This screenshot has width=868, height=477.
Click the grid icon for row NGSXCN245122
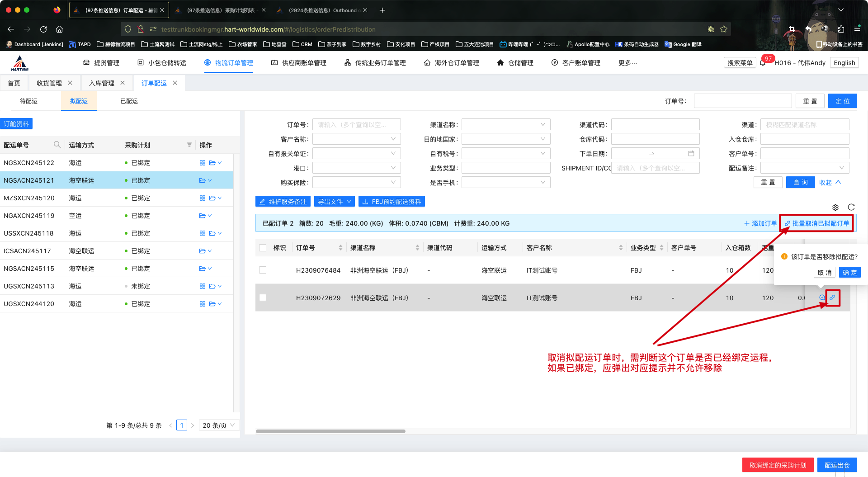[203, 163]
